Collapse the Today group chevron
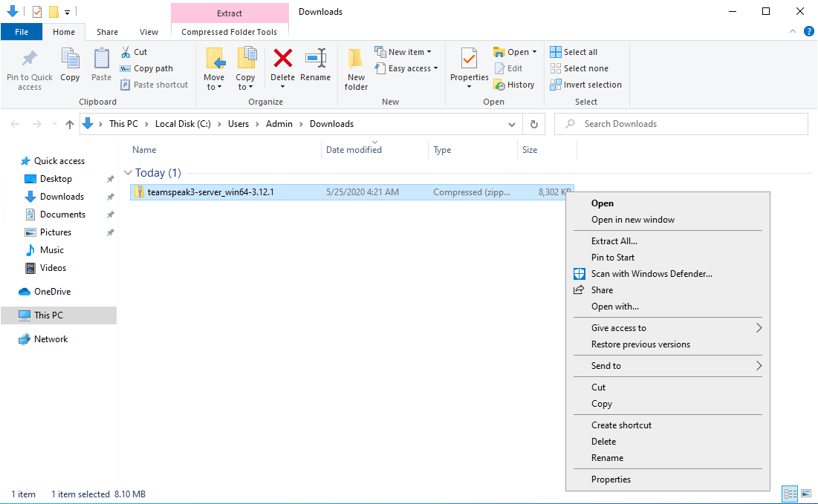Screen dimensions: 818x504 (x=128, y=172)
